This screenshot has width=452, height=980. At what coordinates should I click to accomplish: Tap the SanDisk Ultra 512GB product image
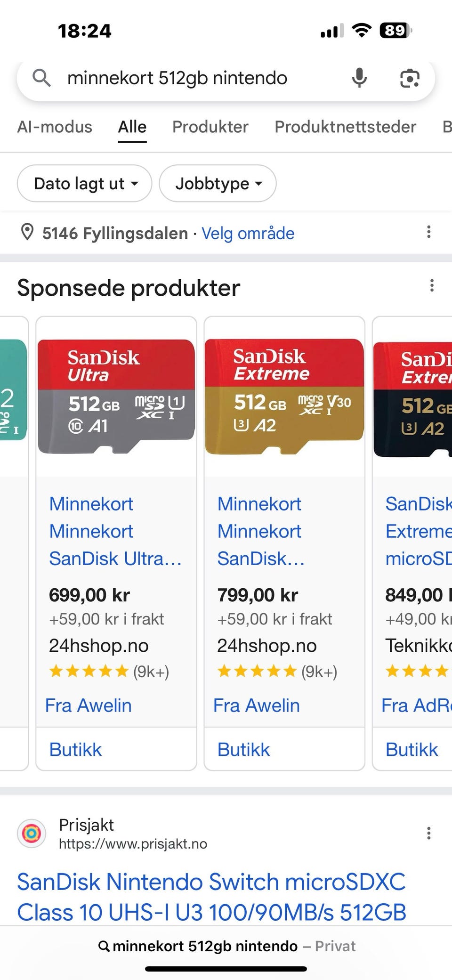tap(116, 397)
